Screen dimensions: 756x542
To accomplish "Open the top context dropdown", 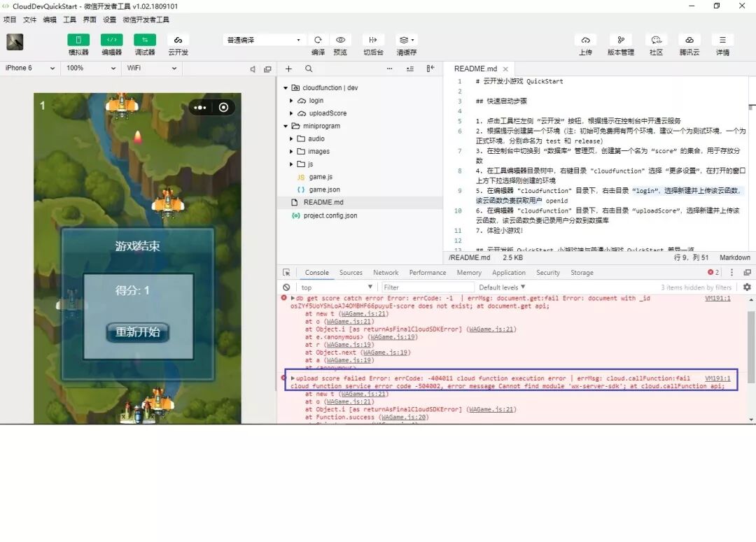I will click(x=337, y=287).
